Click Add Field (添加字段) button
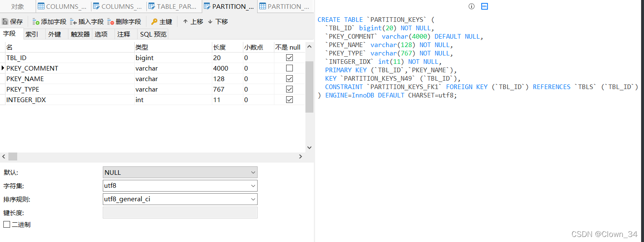This screenshot has height=242, width=644. (x=50, y=21)
